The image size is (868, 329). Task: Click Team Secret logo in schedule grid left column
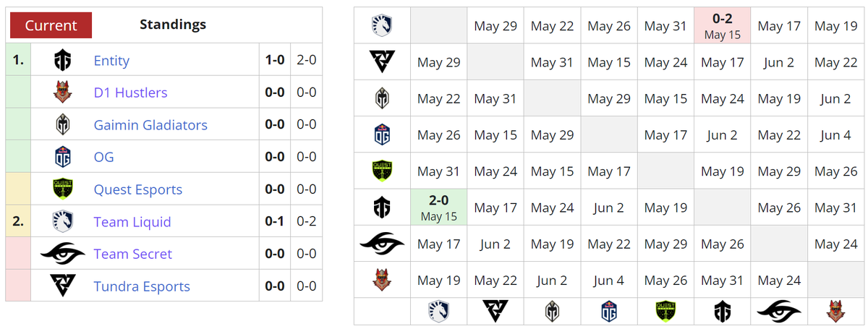pos(382,244)
